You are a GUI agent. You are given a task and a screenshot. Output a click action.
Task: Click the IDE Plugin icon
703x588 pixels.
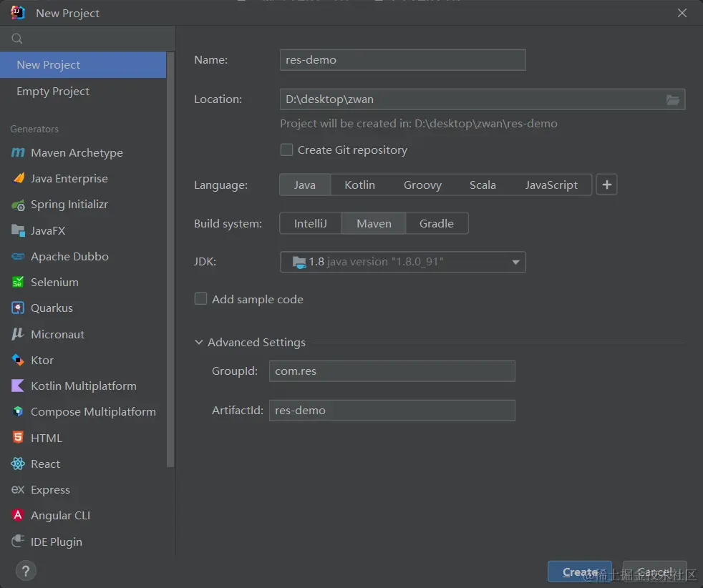18,542
